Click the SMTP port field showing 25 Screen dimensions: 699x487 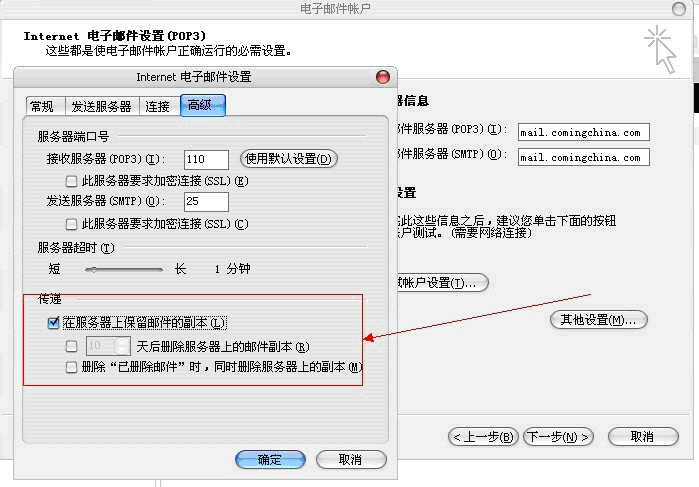[x=207, y=202]
